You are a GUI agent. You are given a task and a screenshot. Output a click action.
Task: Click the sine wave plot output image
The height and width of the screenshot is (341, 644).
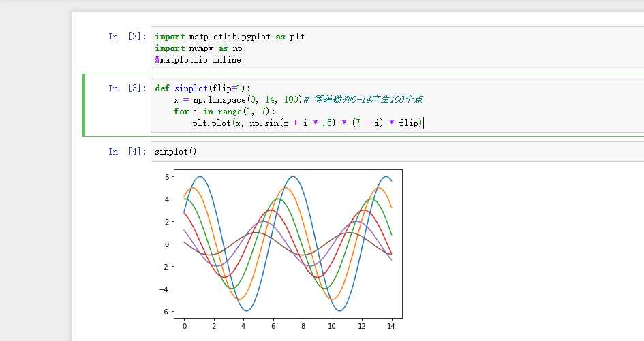[x=281, y=250]
